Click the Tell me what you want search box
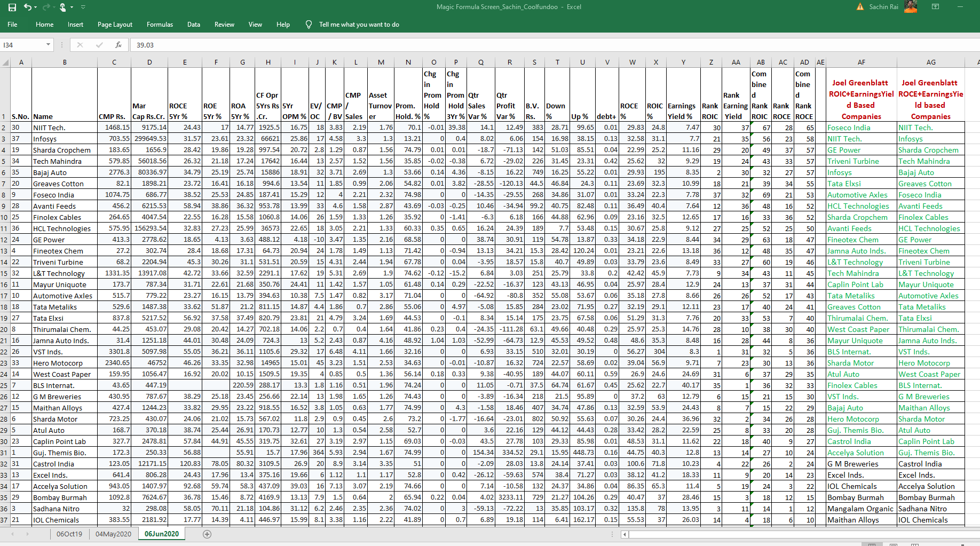This screenshot has width=980, height=546. 359,25
